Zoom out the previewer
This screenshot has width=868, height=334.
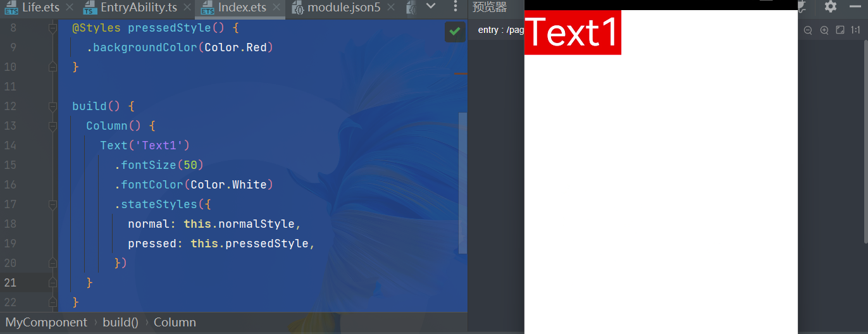pyautogui.click(x=808, y=30)
